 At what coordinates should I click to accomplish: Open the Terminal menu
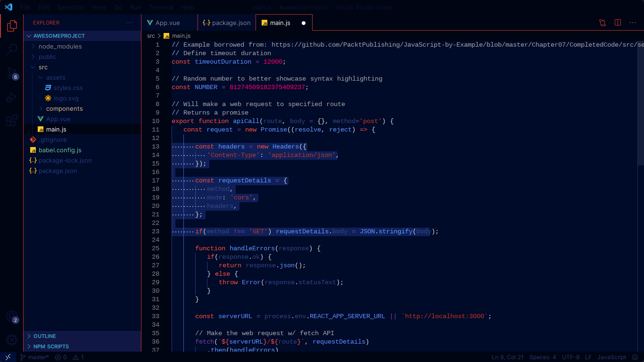point(161,7)
